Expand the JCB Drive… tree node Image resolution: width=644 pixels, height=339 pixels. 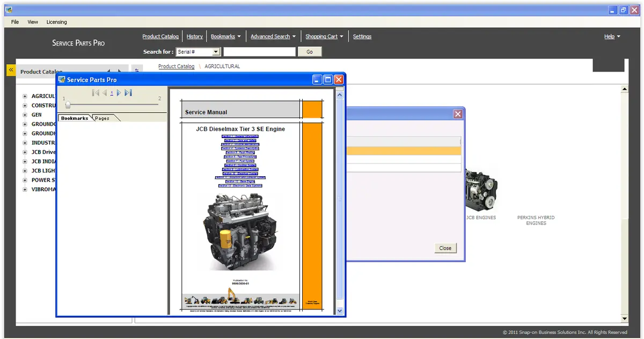(25, 152)
